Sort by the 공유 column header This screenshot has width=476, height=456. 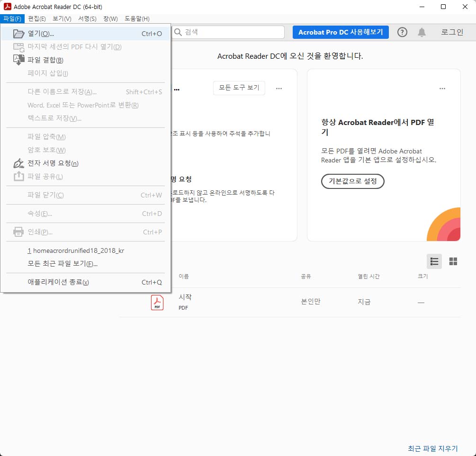[305, 276]
